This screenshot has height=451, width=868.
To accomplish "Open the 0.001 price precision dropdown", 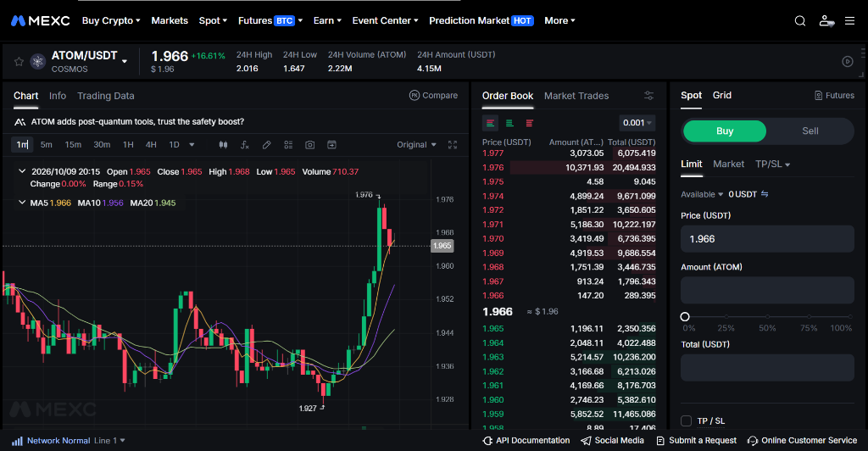I will tap(637, 123).
